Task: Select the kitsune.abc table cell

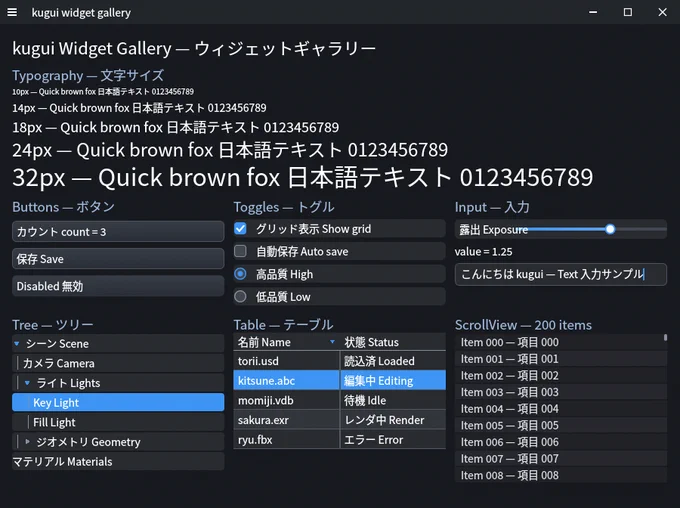Action: (286, 380)
